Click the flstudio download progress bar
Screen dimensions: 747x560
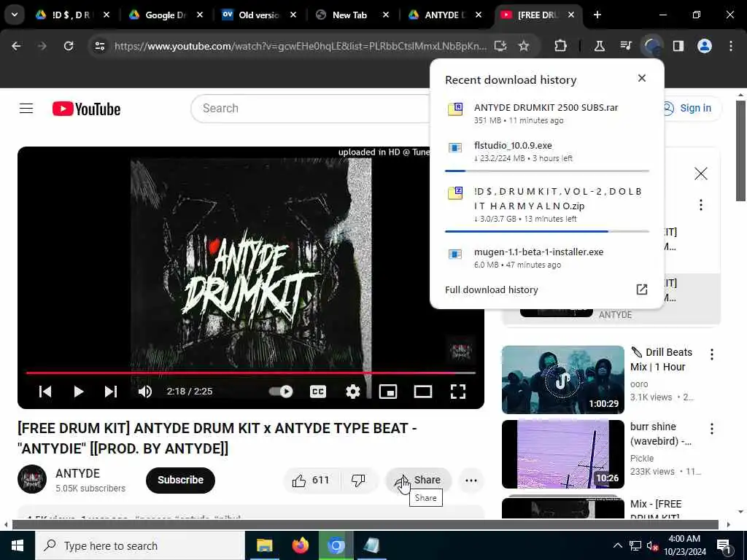point(546,171)
